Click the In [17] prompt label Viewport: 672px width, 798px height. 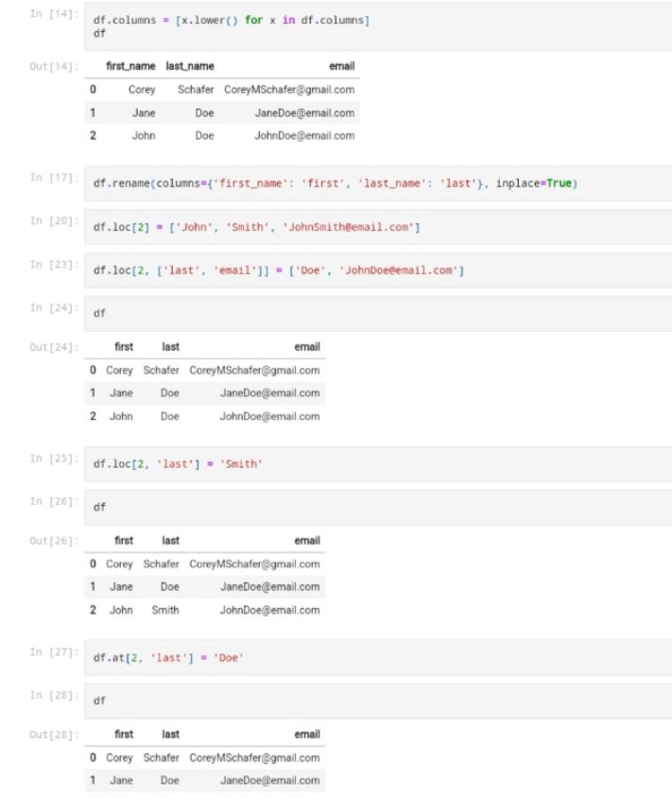tap(54, 177)
